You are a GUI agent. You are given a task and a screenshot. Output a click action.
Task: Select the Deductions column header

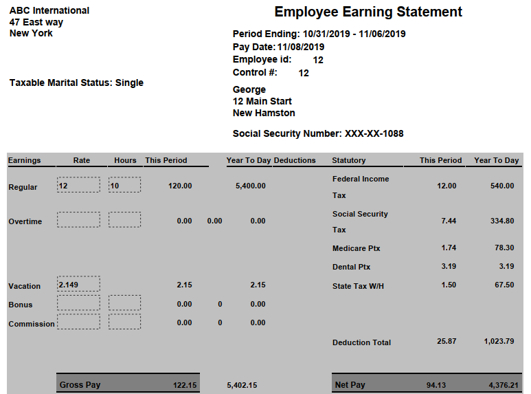294,160
